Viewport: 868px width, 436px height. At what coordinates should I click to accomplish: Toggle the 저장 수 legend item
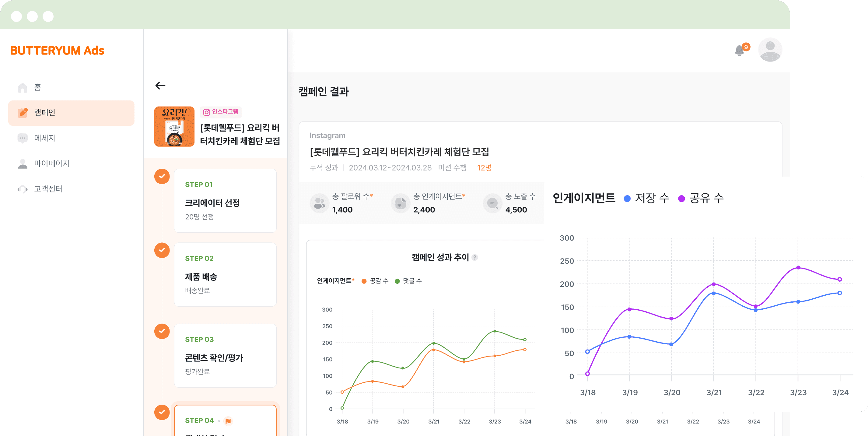[646, 198]
